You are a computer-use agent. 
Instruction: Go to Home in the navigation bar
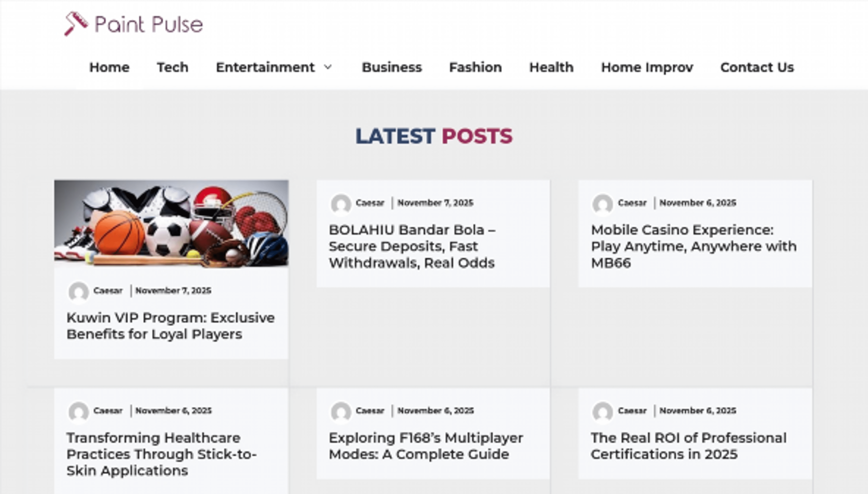(109, 67)
